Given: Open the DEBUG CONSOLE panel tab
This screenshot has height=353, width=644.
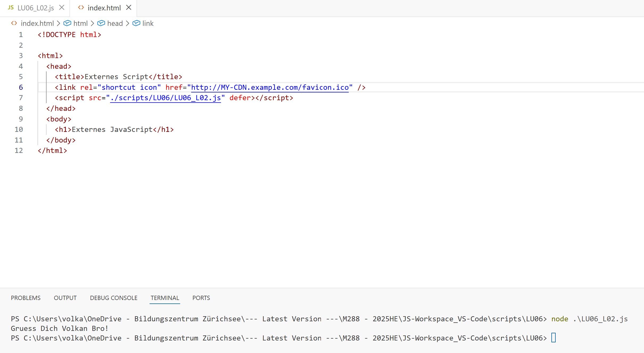Looking at the screenshot, I should coord(114,298).
